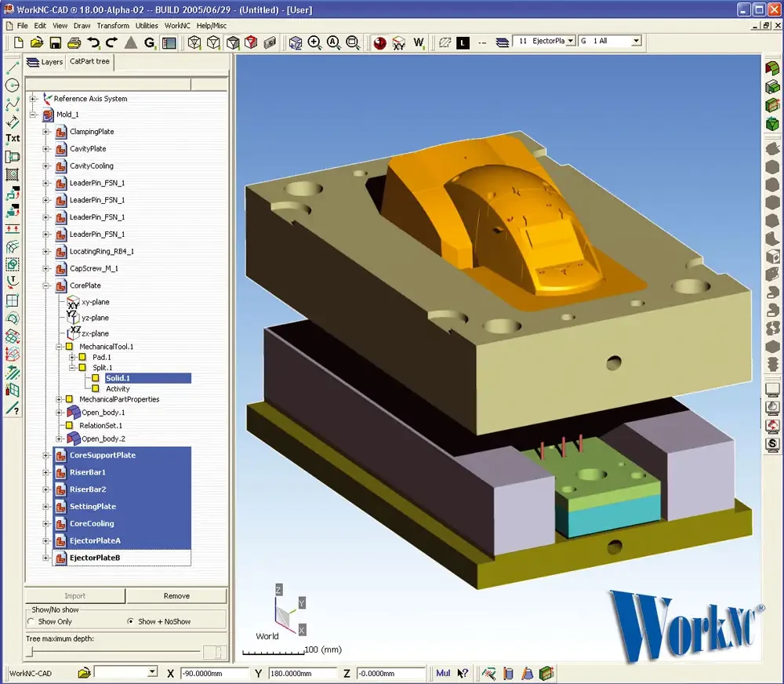Toggle the yellow box next to MechanicalTool.1
Image resolution: width=784 pixels, height=684 pixels.
(x=70, y=346)
